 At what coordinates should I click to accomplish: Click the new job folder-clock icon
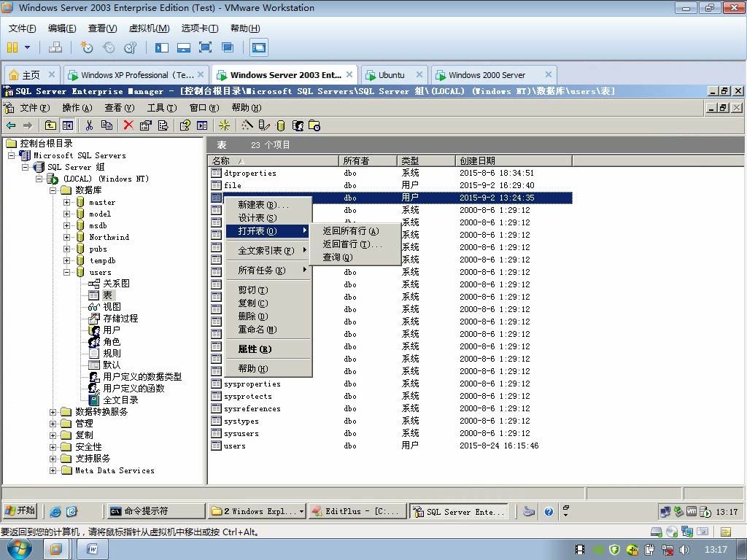pyautogui.click(x=314, y=125)
